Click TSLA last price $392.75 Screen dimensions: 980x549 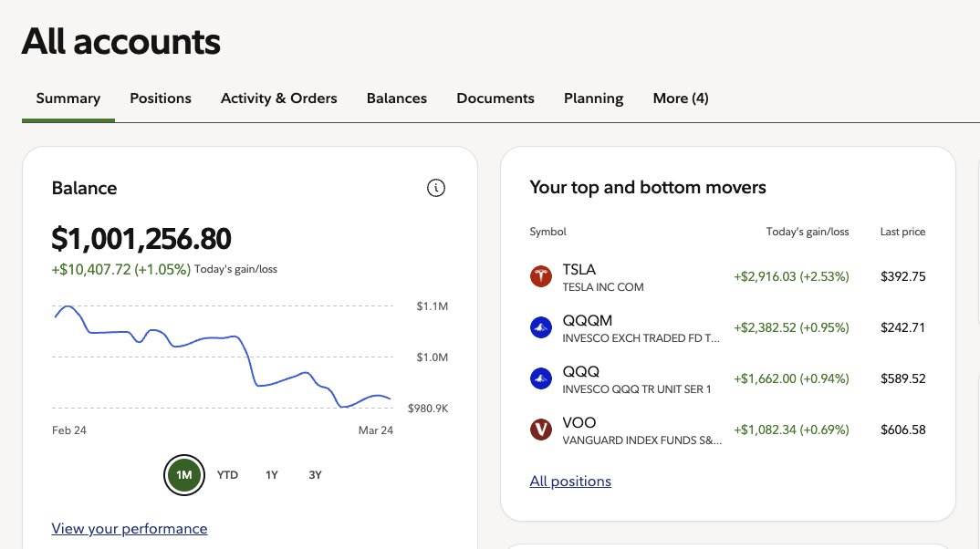(903, 276)
